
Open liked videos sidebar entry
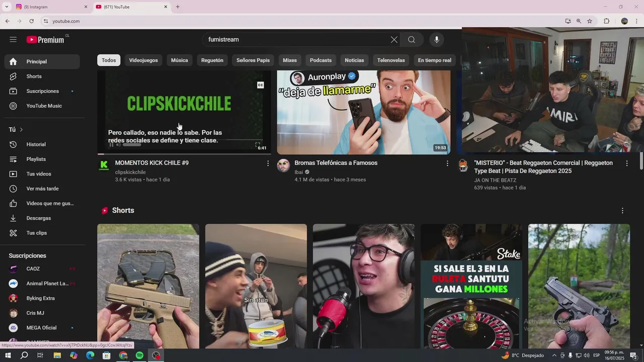point(42,203)
